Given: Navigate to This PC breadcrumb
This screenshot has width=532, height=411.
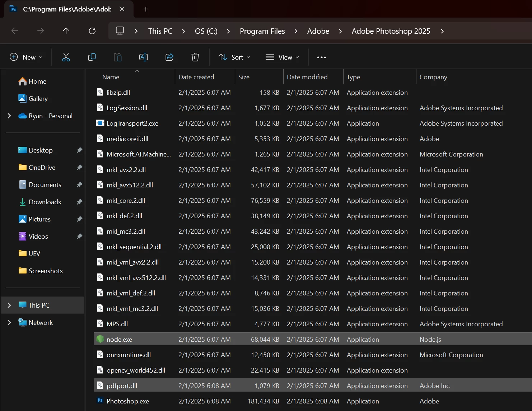Looking at the screenshot, I should (160, 31).
